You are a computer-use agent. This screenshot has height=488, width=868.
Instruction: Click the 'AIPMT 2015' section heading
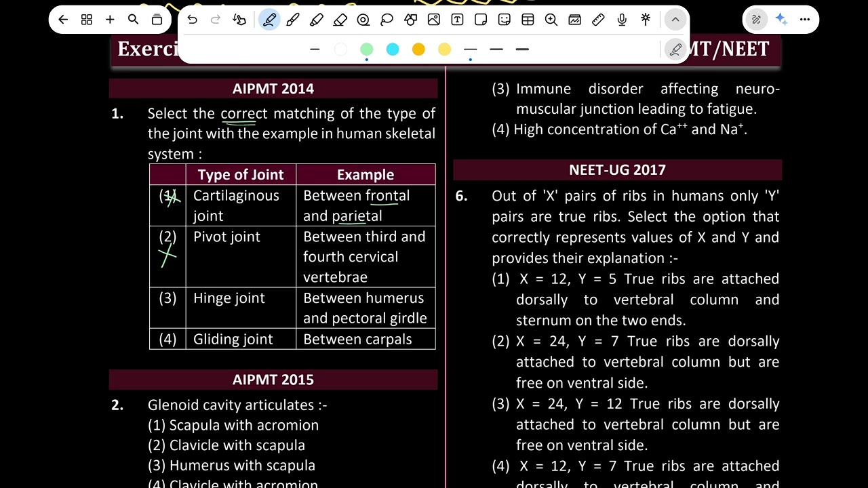click(x=273, y=380)
